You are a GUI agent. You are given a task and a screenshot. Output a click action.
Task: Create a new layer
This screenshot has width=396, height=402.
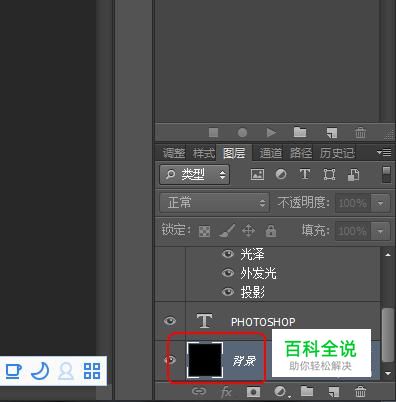coord(334,392)
